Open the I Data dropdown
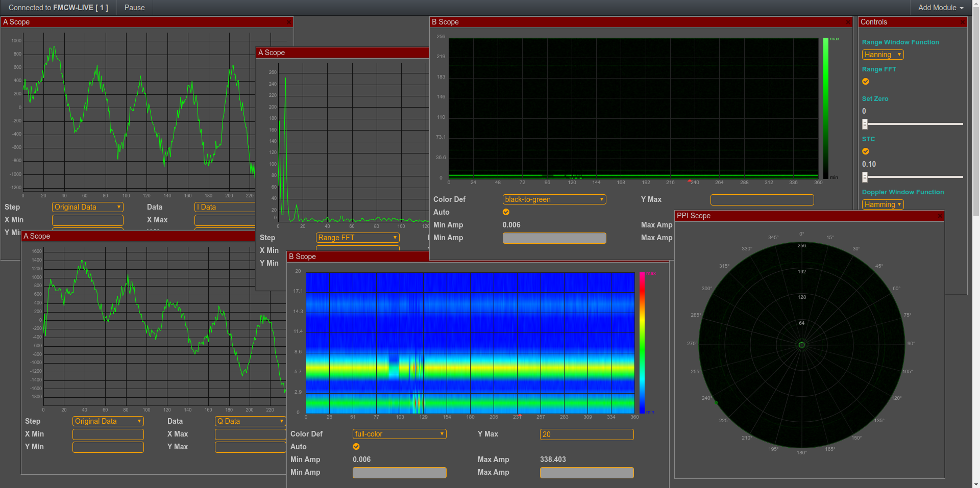The height and width of the screenshot is (488, 980). pos(225,207)
